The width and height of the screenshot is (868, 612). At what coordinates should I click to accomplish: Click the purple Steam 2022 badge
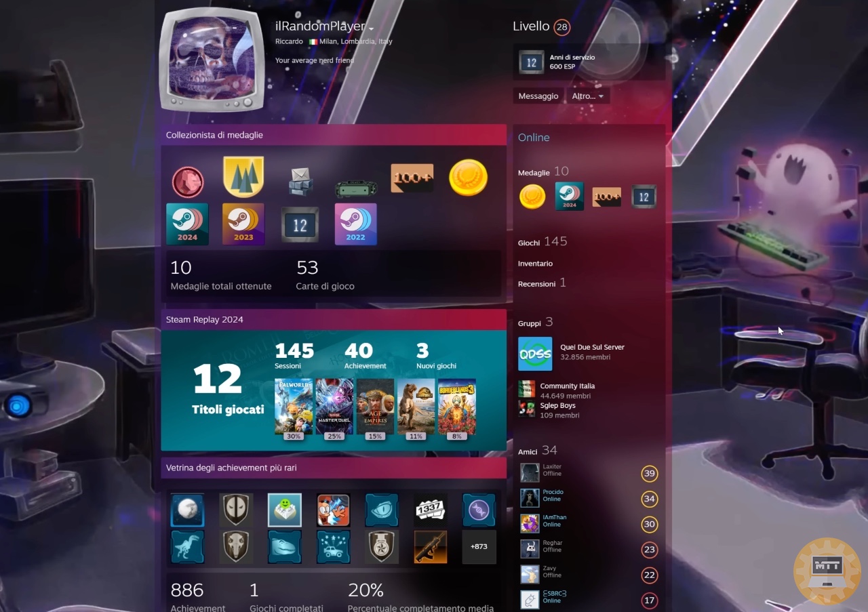coord(355,224)
